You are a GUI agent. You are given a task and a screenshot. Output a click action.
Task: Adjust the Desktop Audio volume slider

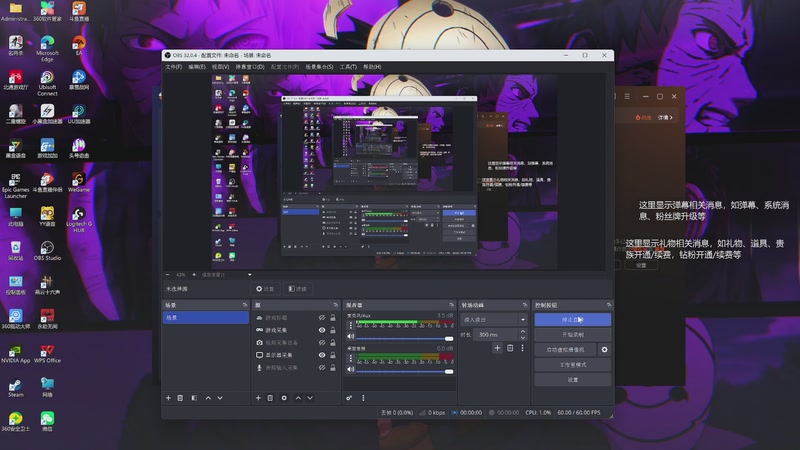pyautogui.click(x=405, y=371)
